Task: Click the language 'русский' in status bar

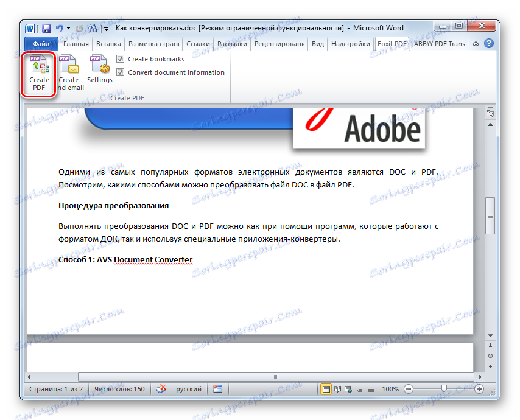Action: [x=188, y=389]
